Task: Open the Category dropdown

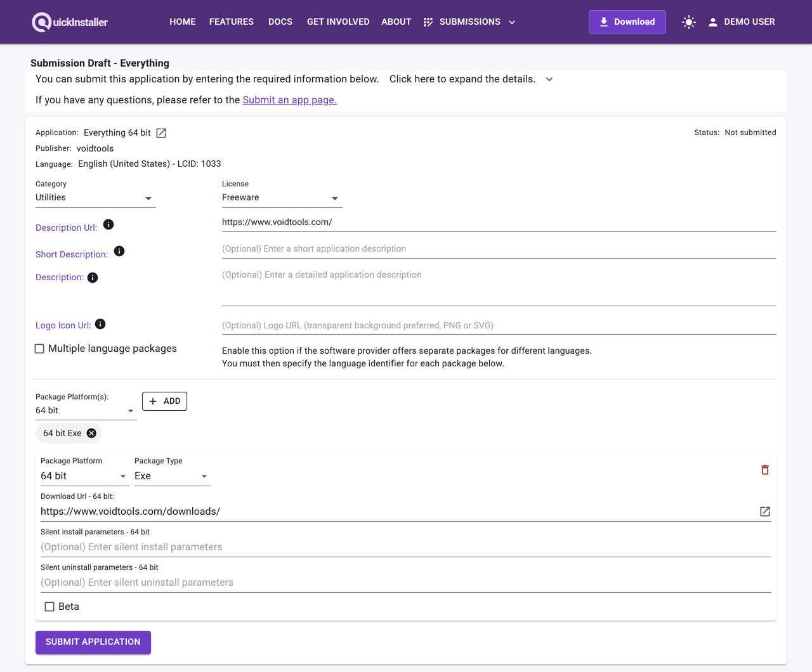Action: coord(96,198)
